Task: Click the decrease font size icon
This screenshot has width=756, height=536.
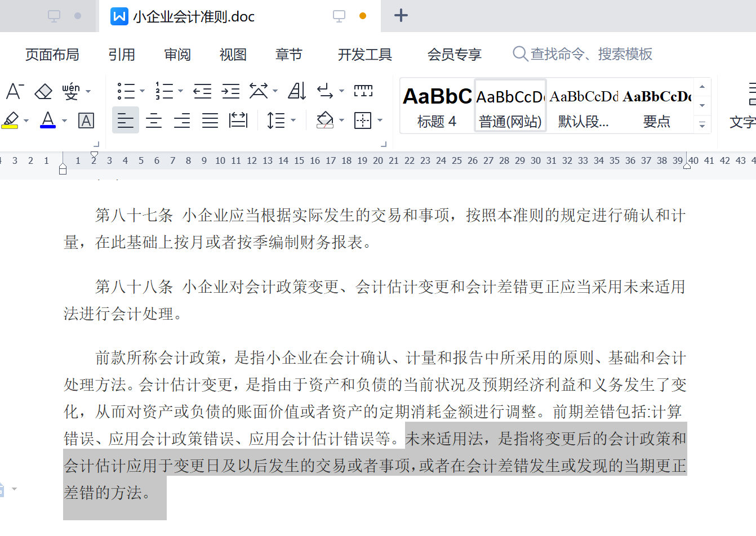Action: click(x=15, y=91)
